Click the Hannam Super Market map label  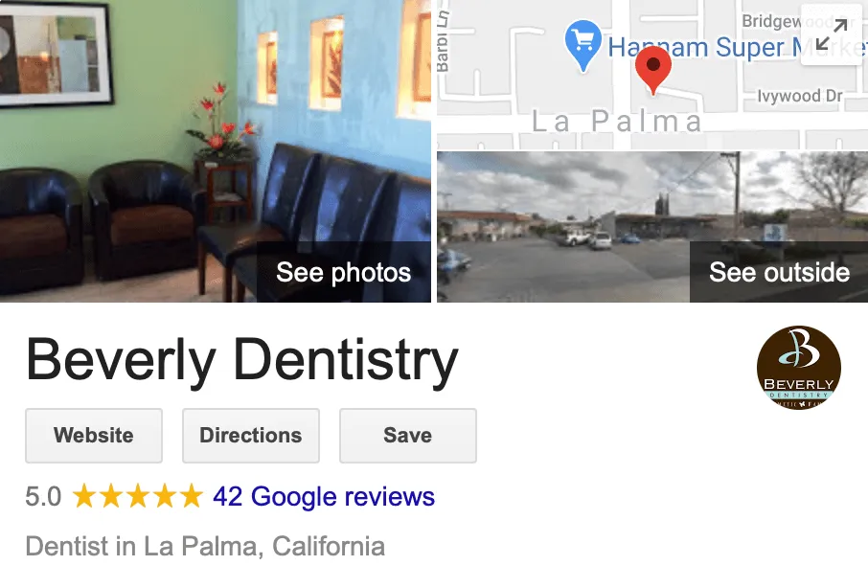(x=737, y=47)
